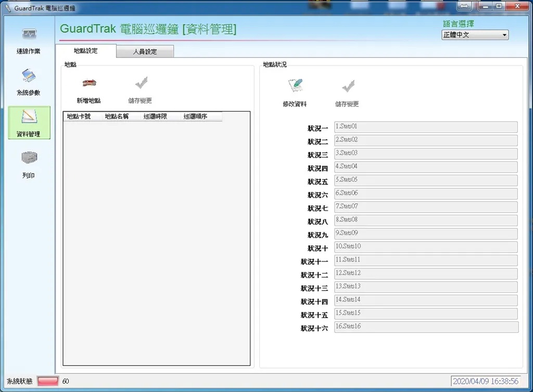Sort by 巡邏順序 column header

201,116
